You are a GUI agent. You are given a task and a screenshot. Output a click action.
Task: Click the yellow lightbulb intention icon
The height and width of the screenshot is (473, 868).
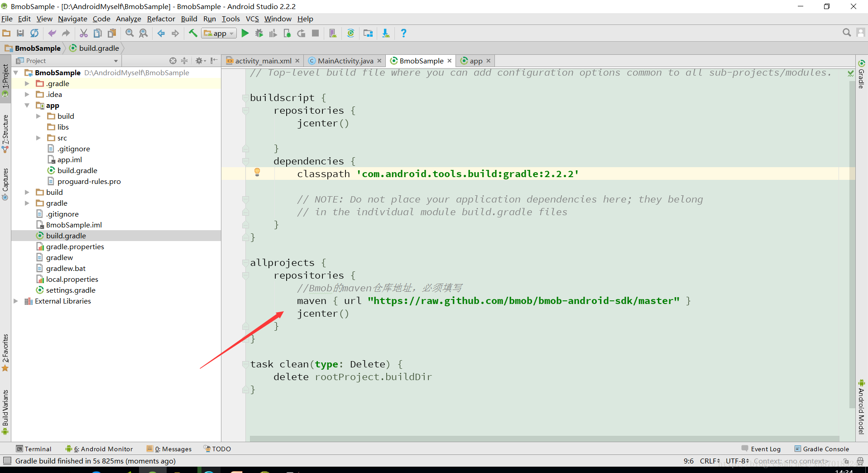(257, 172)
